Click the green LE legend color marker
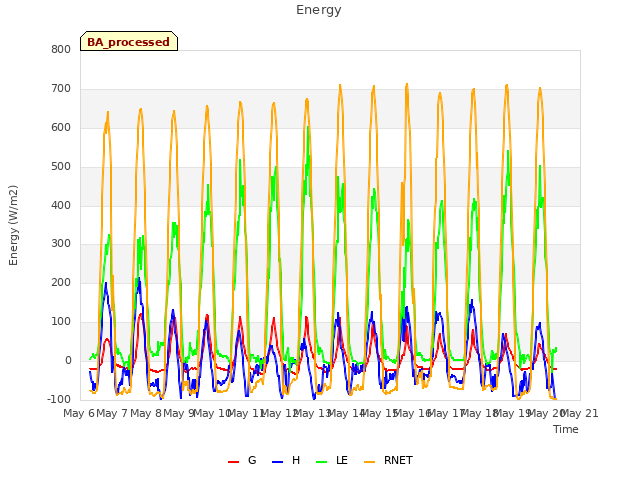 322,462
